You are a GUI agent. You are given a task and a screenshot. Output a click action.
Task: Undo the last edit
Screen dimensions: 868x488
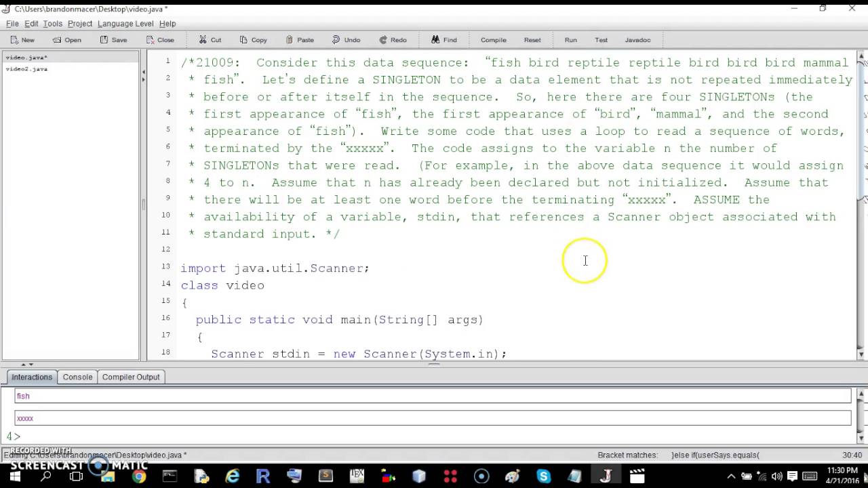point(346,40)
